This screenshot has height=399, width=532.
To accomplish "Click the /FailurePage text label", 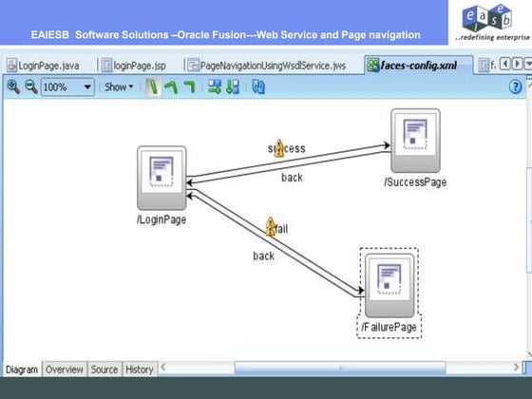I will (x=389, y=327).
